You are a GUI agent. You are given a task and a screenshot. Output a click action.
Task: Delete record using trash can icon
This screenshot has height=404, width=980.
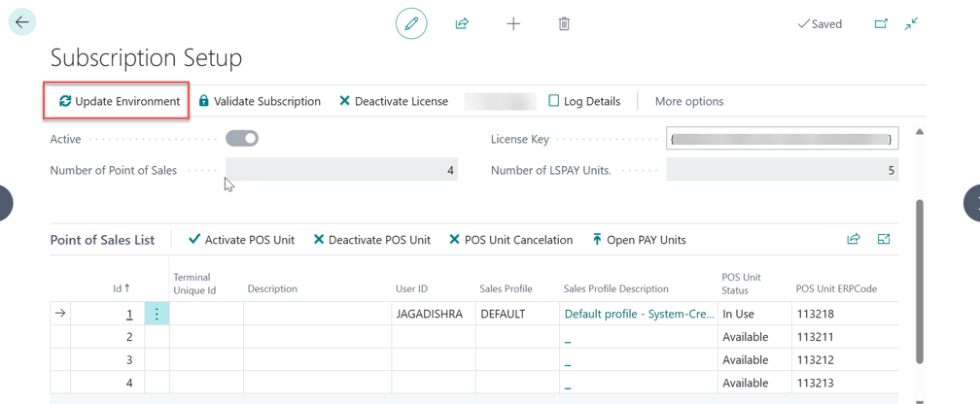[564, 24]
